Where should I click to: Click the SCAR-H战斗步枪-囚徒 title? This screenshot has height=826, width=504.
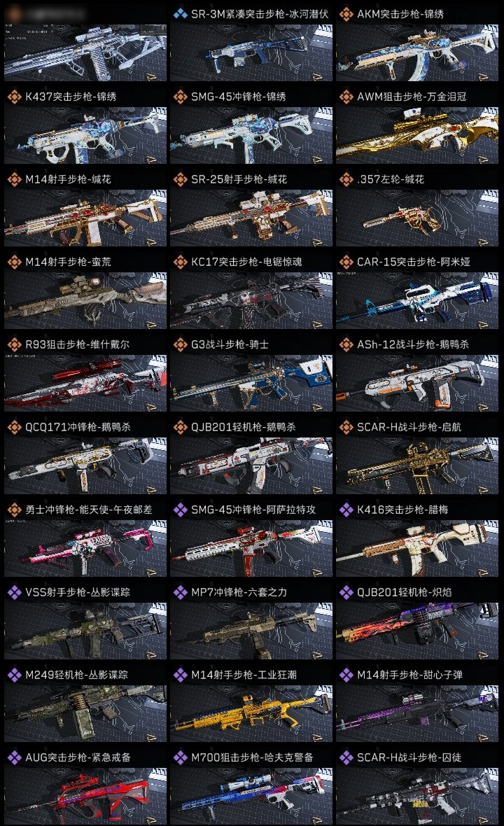[409, 757]
